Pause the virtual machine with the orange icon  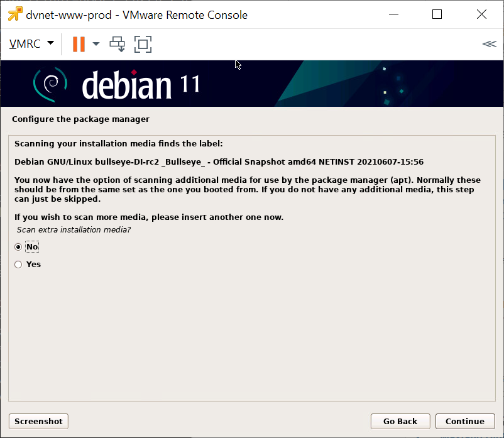(x=79, y=44)
